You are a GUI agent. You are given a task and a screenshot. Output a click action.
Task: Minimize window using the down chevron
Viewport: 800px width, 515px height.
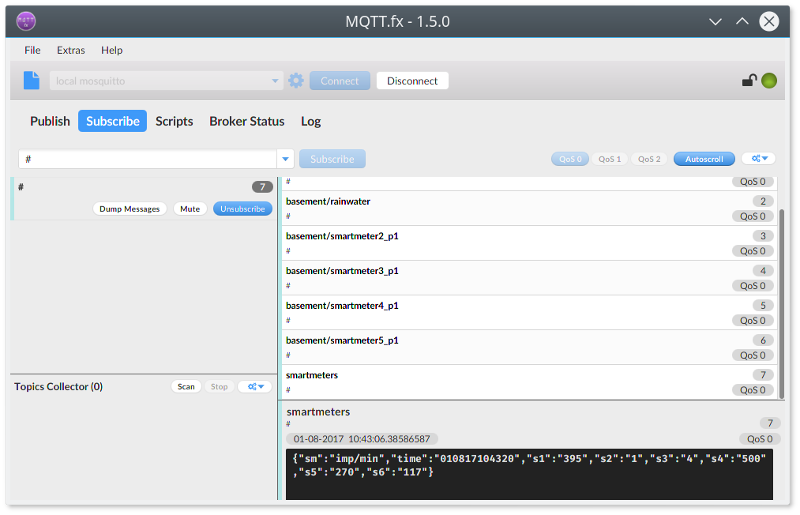tap(715, 21)
